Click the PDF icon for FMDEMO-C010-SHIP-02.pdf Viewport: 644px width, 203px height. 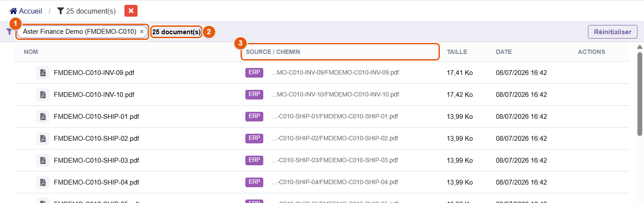[43, 139]
